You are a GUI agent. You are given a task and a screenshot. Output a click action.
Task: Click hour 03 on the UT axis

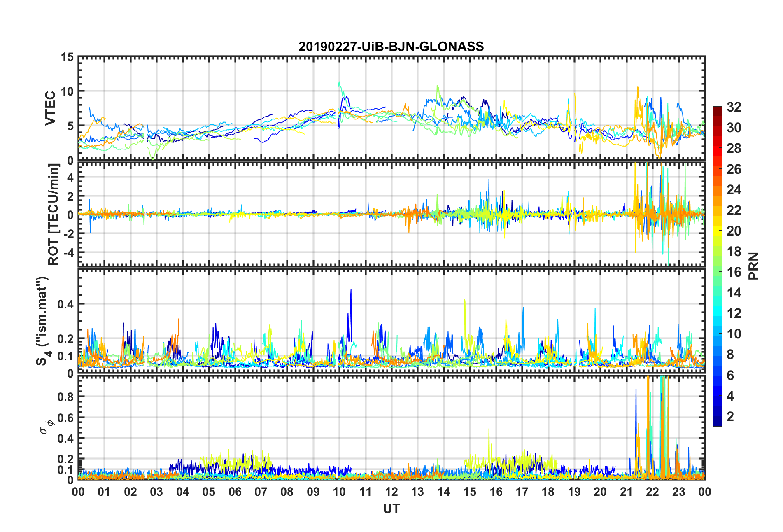pos(156,492)
